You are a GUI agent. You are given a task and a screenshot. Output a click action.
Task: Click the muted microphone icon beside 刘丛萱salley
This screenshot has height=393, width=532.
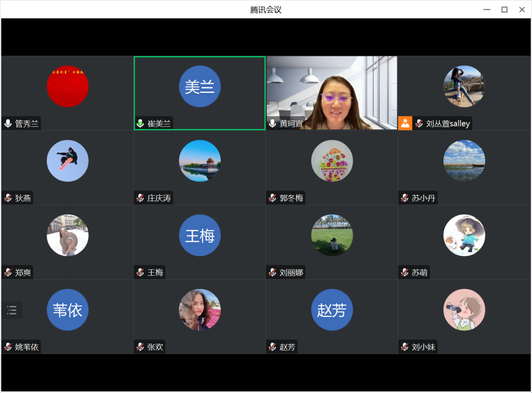click(419, 123)
